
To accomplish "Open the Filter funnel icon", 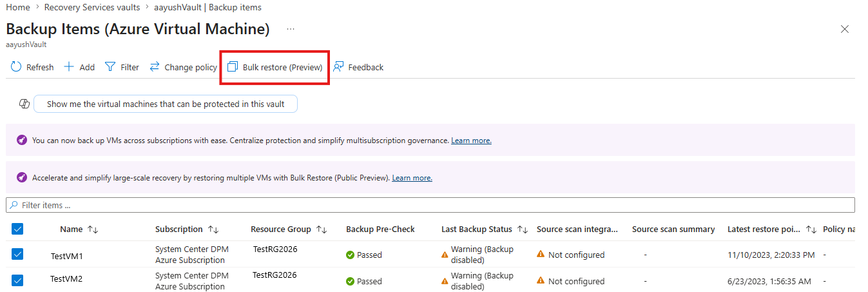I will tap(110, 67).
